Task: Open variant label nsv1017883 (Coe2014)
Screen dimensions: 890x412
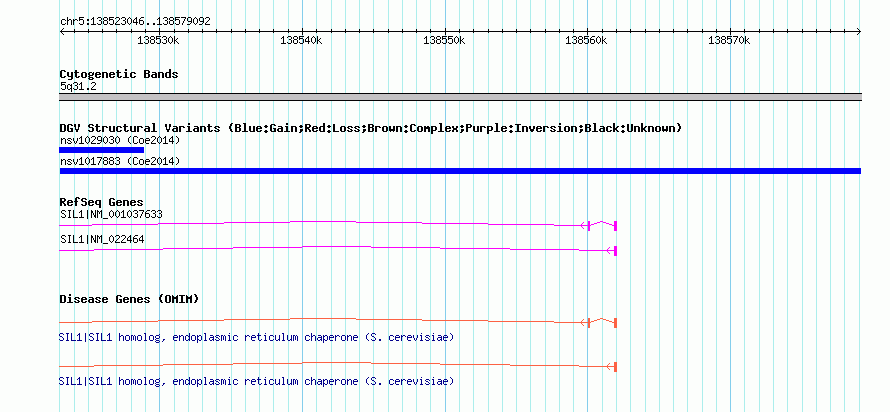Action: [x=120, y=162]
